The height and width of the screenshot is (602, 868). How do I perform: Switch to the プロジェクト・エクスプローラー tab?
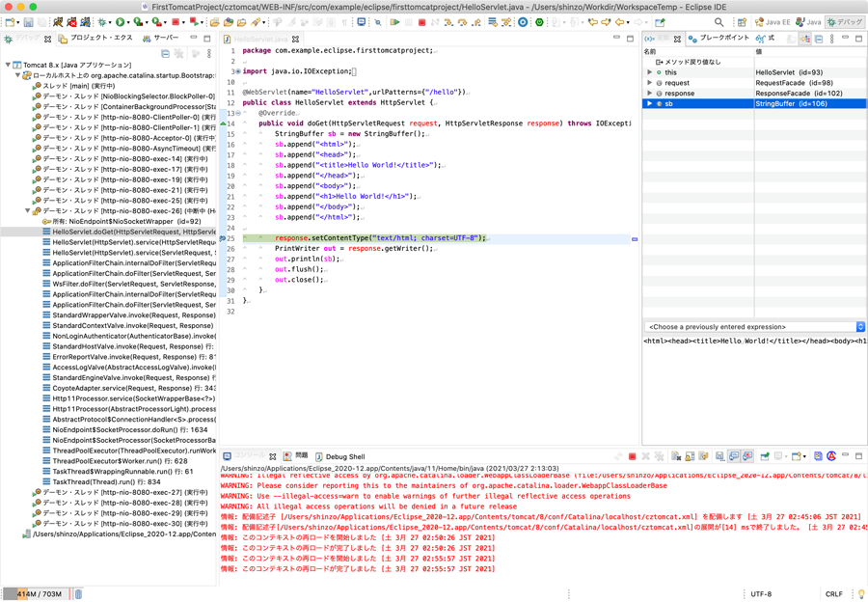point(95,39)
